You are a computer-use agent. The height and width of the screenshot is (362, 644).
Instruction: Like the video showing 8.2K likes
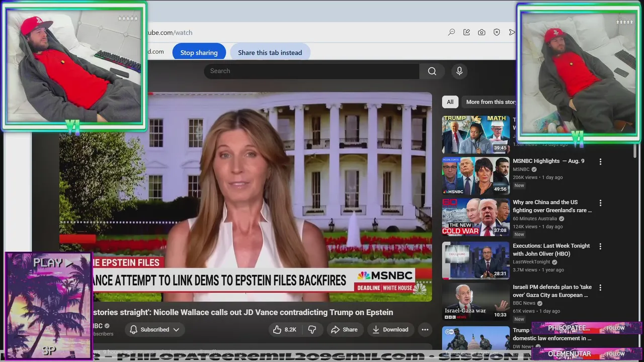tap(284, 329)
